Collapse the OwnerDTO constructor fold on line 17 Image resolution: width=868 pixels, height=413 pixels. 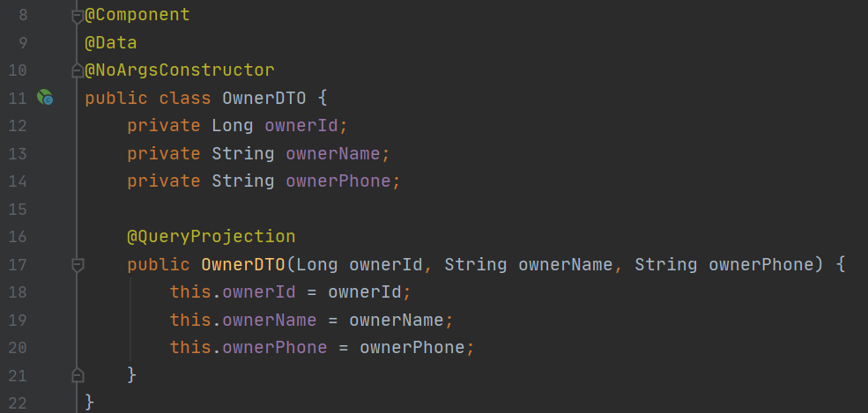78,265
